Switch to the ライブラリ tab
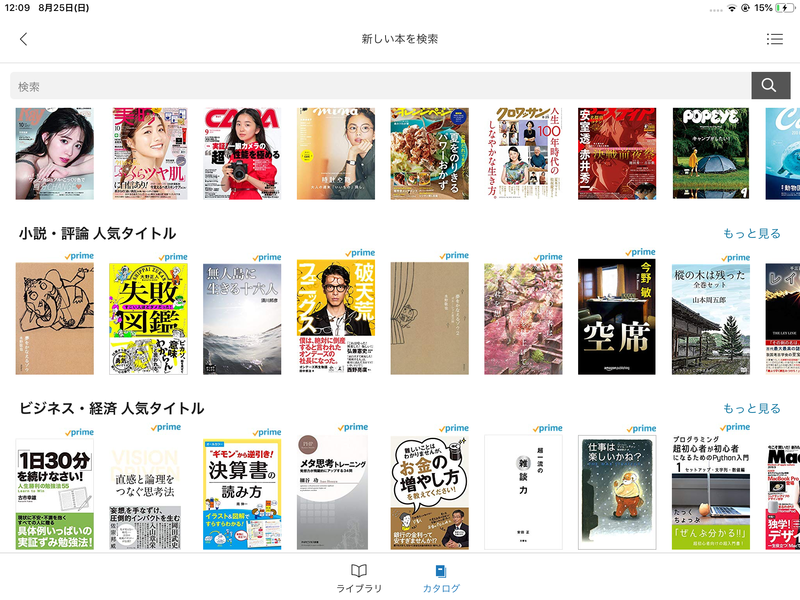 (359, 579)
